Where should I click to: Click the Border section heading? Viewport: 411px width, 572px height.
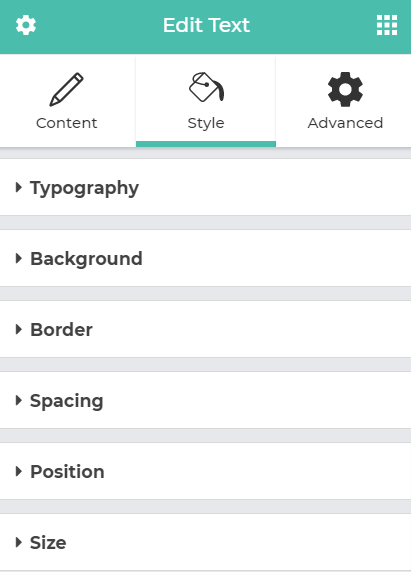61,330
